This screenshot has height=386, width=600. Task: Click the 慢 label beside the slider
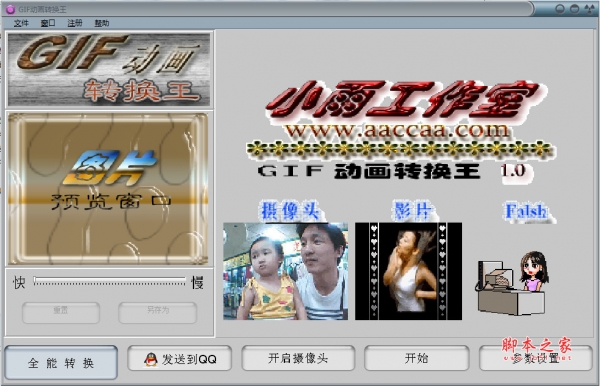197,282
